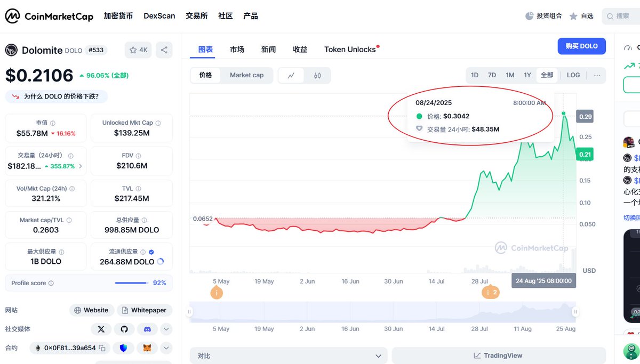
Task: Expand the 24-hour trading volume details arrow
Action: [x=81, y=166]
